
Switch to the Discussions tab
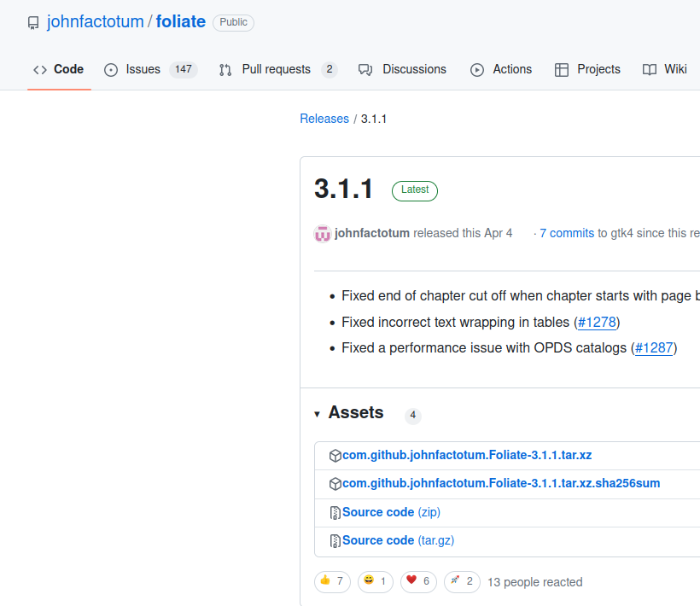coord(402,70)
